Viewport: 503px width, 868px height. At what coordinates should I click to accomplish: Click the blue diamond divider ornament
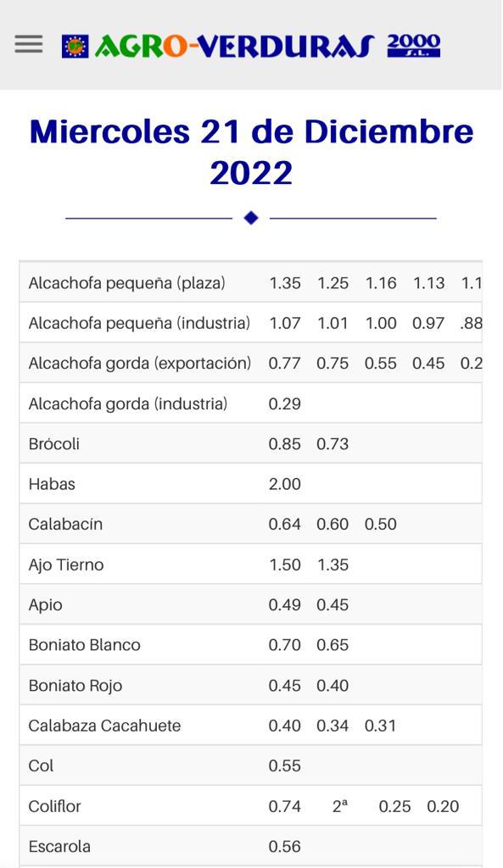click(x=251, y=218)
